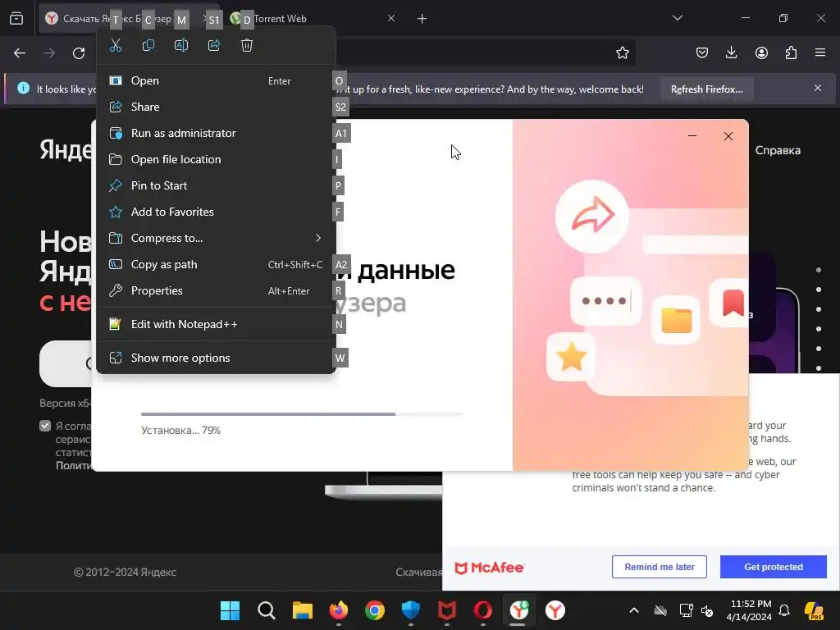This screenshot has height=630, width=840.
Task: Click the forward arrow in Firefox
Action: 49,53
